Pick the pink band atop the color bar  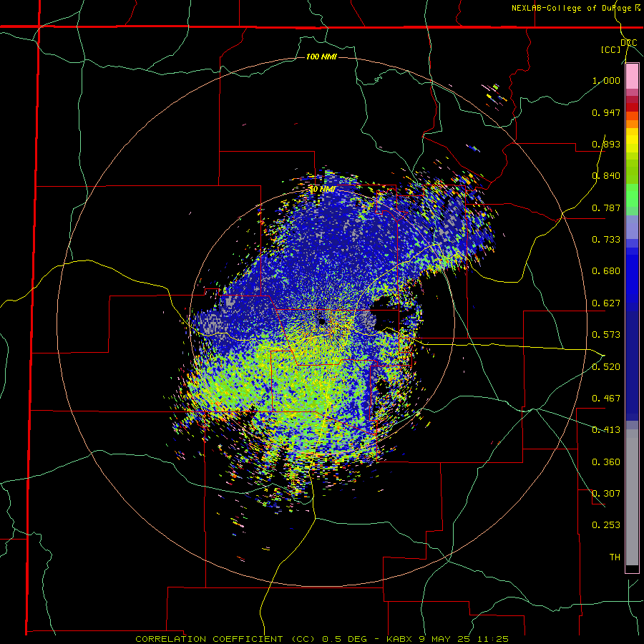pos(632,76)
